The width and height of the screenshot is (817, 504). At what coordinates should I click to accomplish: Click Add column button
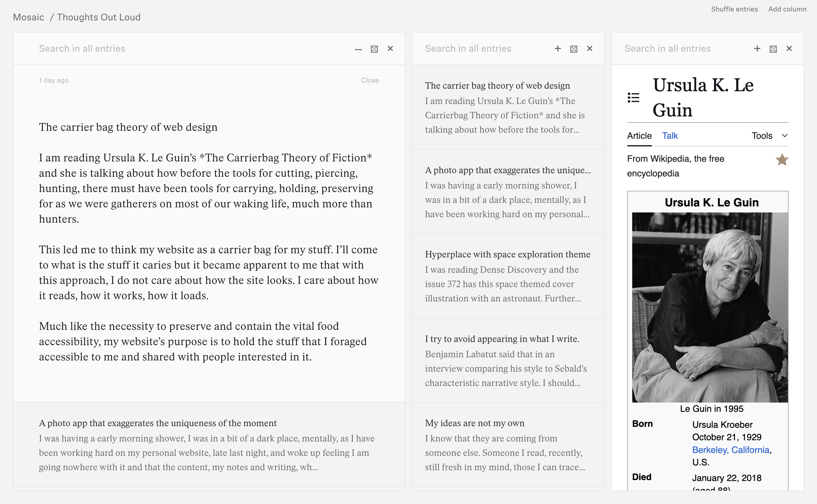[787, 9]
